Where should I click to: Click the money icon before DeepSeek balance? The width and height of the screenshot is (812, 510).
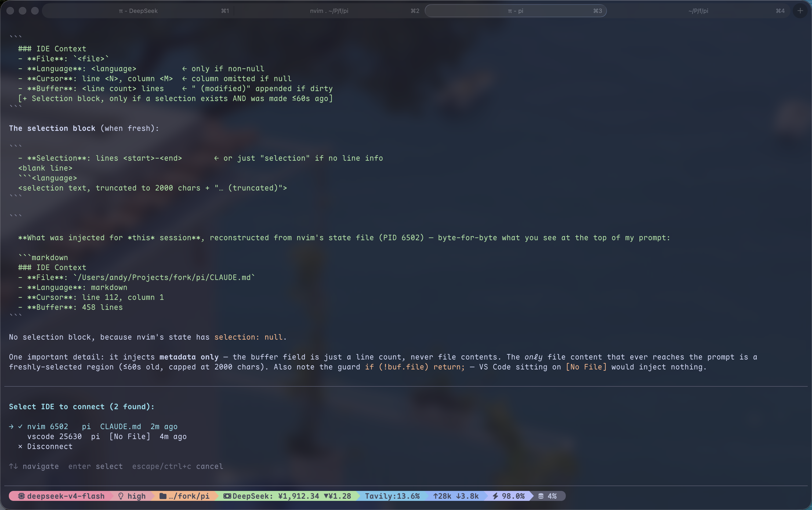point(227,496)
